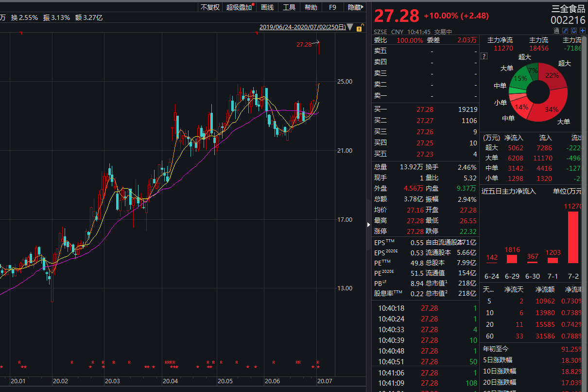
Task: Open the 不复权 adjustment dropdown
Action: (x=210, y=7)
